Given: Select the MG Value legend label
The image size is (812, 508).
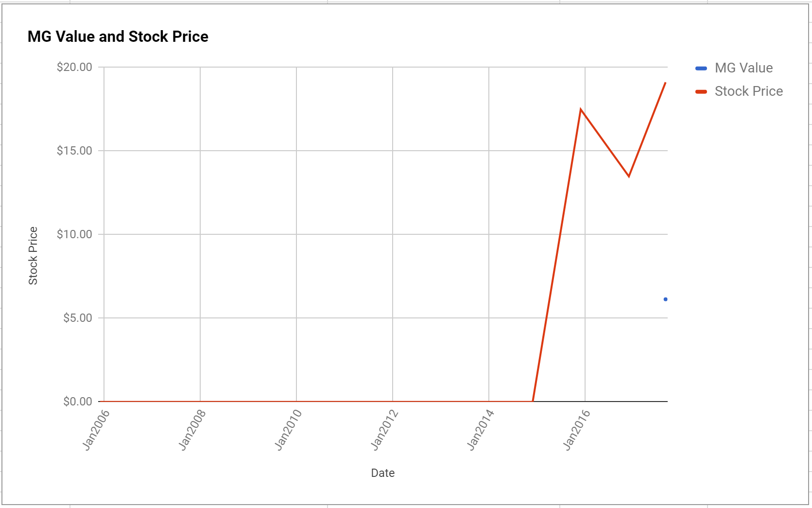Looking at the screenshot, I should coord(743,68).
